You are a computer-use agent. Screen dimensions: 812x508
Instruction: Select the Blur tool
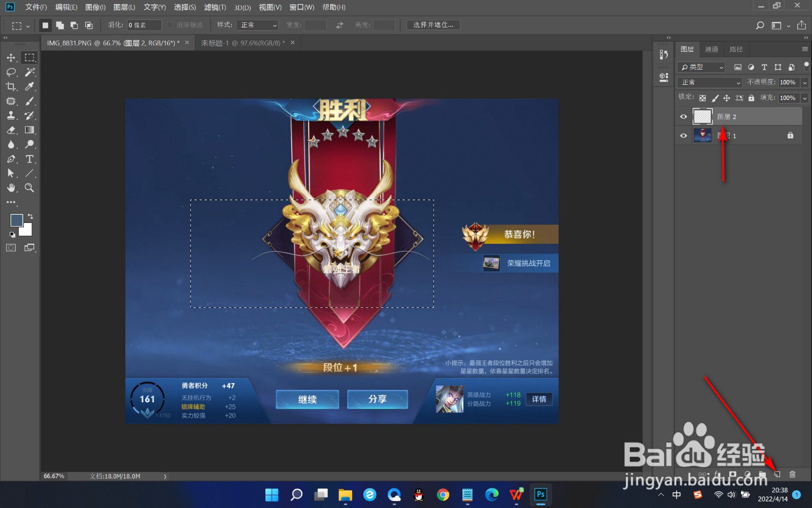tap(11, 144)
